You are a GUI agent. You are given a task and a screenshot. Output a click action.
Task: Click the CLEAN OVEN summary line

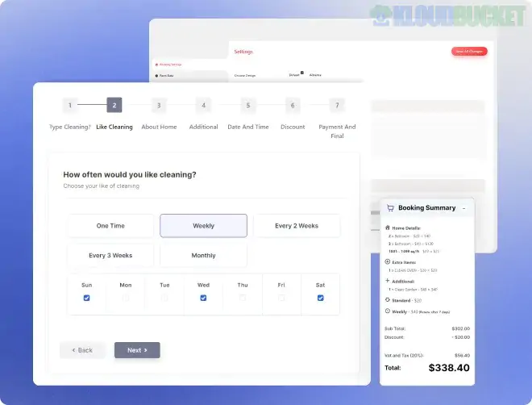tap(413, 270)
